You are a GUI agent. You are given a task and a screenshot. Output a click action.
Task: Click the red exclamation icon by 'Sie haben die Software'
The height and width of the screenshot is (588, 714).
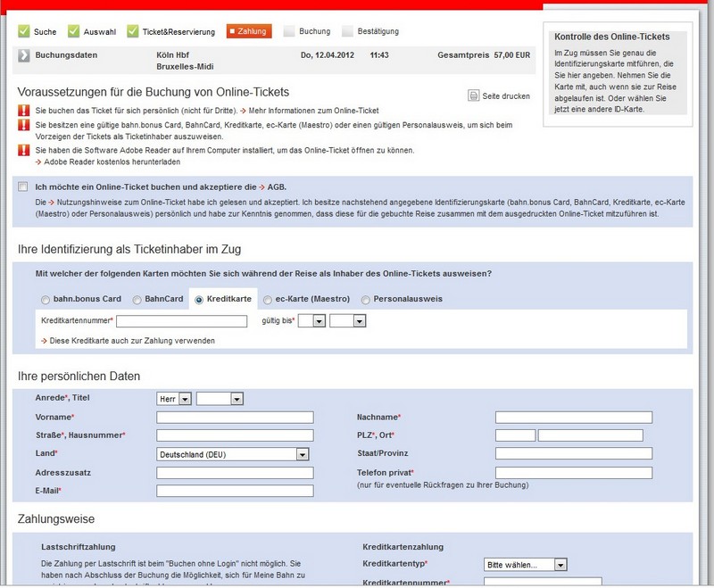click(24, 150)
